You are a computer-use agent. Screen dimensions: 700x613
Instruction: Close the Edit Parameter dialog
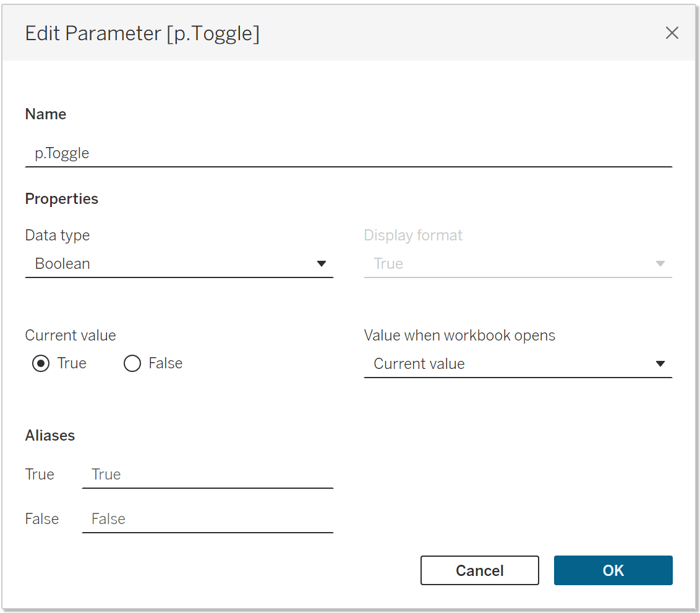coord(672,33)
